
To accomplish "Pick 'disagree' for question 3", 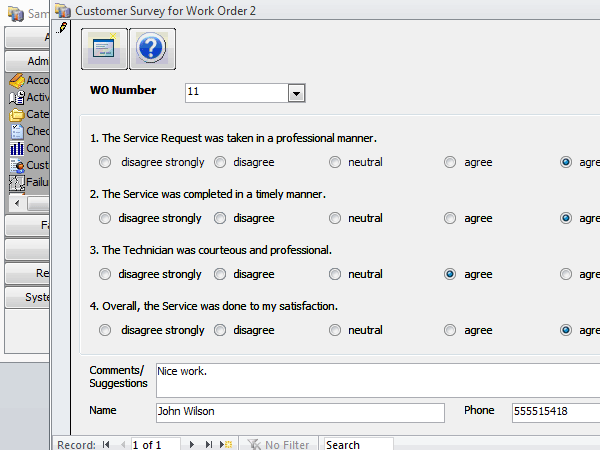I will point(219,274).
